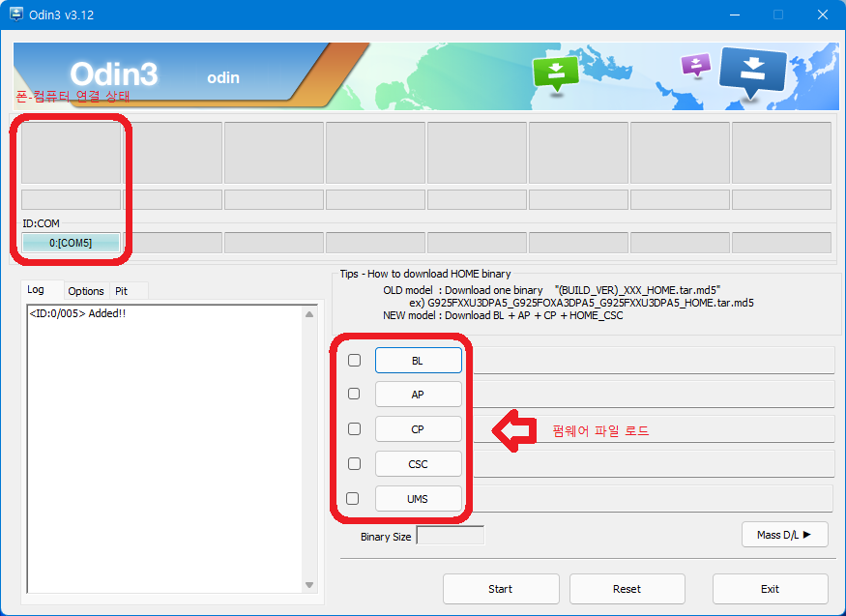
Task: Check the UMS checkbox
Action: click(x=352, y=498)
